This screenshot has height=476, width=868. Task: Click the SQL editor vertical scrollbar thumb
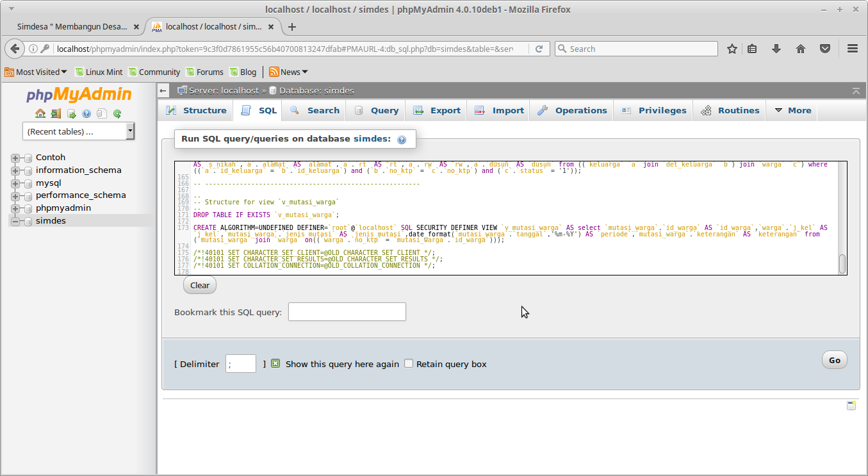point(842,263)
